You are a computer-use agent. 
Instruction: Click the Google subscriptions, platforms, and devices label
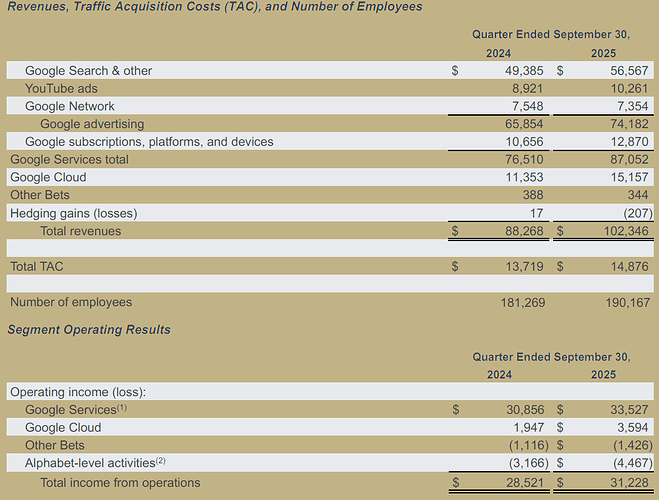[149, 142]
